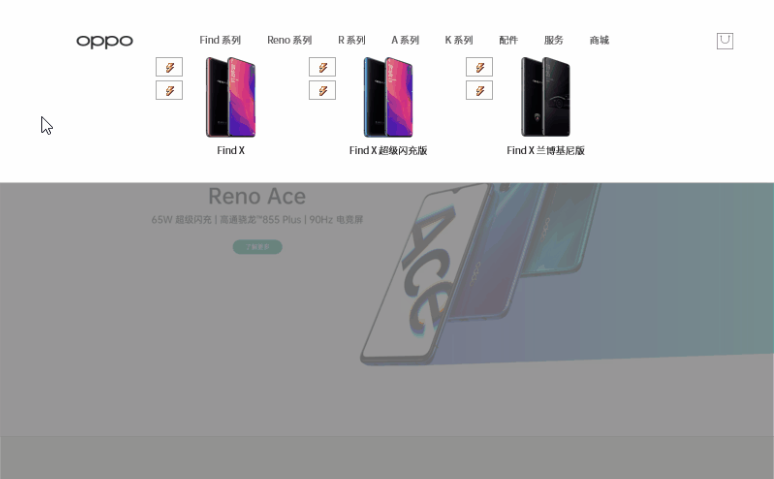The height and width of the screenshot is (479, 774).
Task: Go to the 配件 accessories page
Action: [x=508, y=40]
